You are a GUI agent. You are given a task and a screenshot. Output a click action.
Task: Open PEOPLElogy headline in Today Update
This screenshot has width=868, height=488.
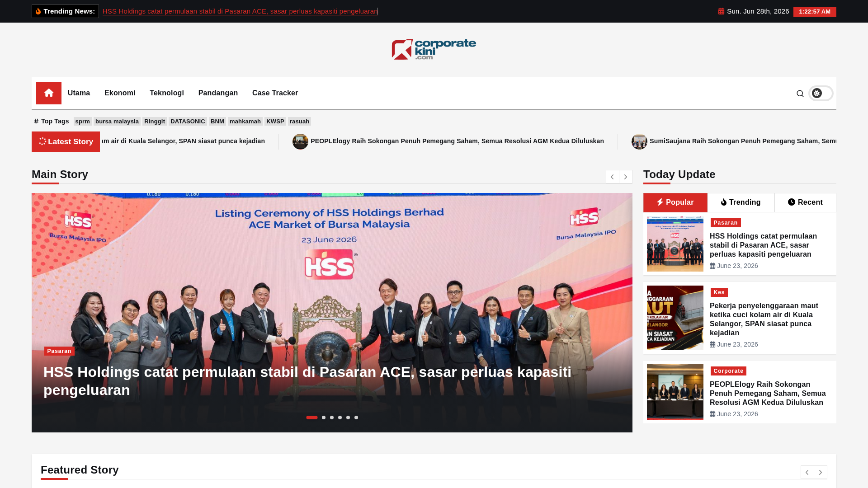point(768,393)
